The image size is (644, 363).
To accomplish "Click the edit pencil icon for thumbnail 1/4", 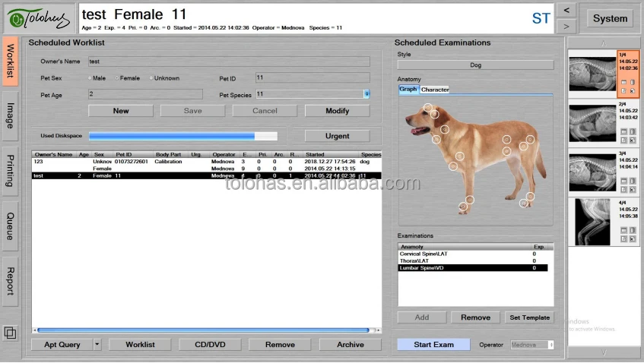I will [x=623, y=90].
